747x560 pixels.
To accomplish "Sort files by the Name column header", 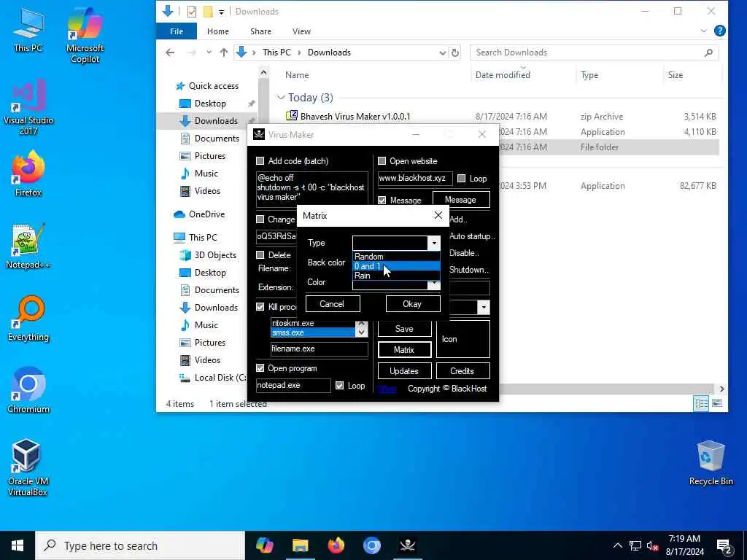I will (297, 75).
